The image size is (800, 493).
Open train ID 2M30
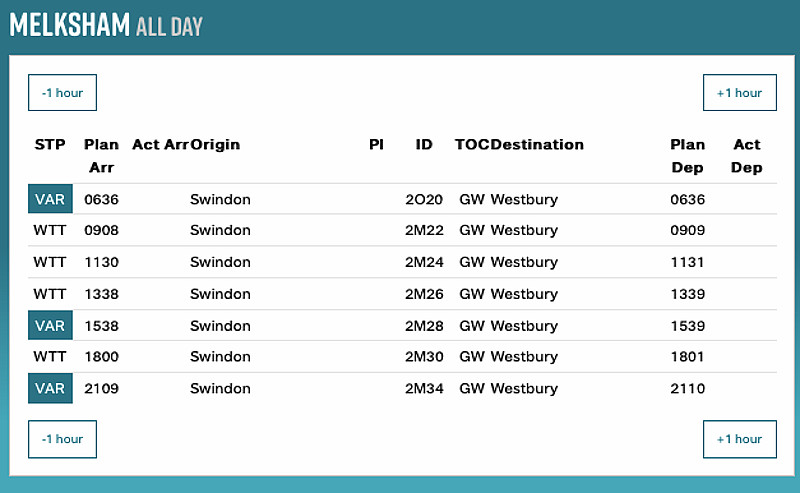(x=424, y=357)
